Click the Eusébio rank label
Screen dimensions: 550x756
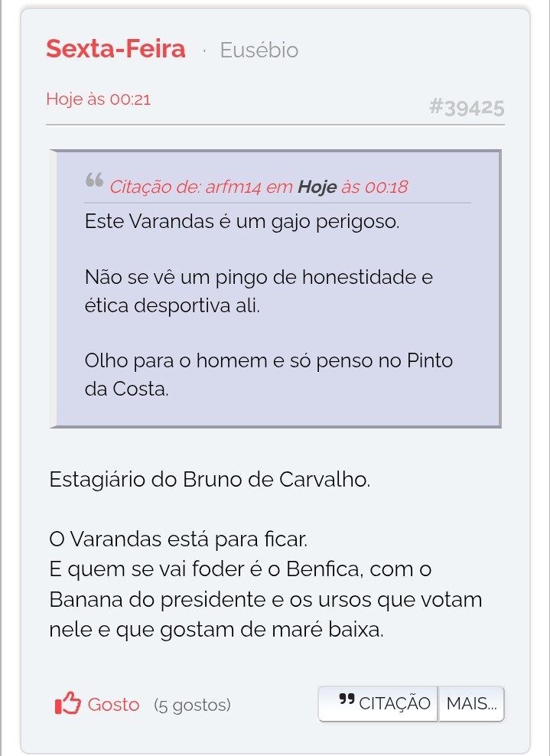click(x=259, y=51)
